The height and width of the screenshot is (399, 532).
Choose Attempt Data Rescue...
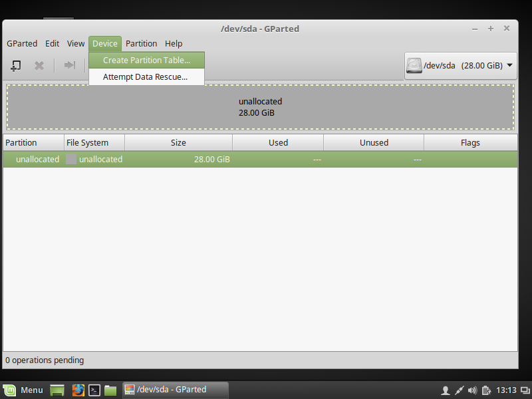click(146, 77)
